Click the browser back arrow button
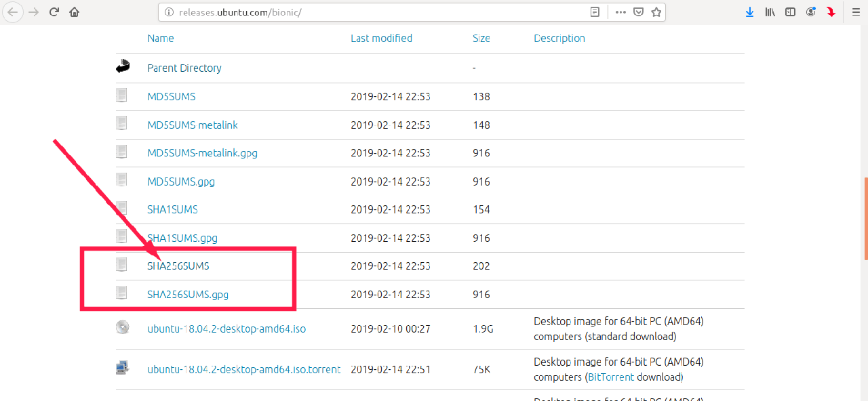Screen dimensions: 868x401 12,12
